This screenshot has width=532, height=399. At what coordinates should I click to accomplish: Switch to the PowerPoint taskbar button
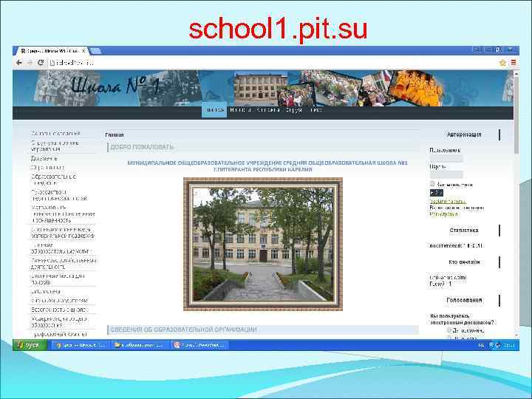199,345
